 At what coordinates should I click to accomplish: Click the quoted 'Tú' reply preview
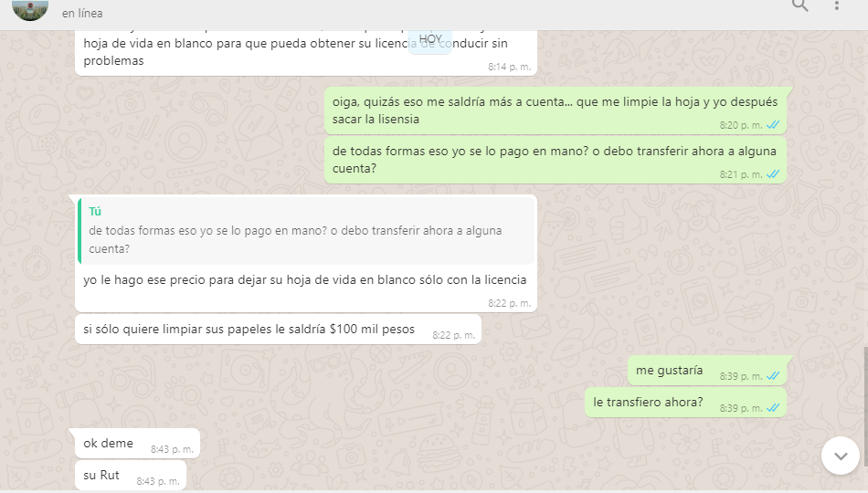[307, 231]
